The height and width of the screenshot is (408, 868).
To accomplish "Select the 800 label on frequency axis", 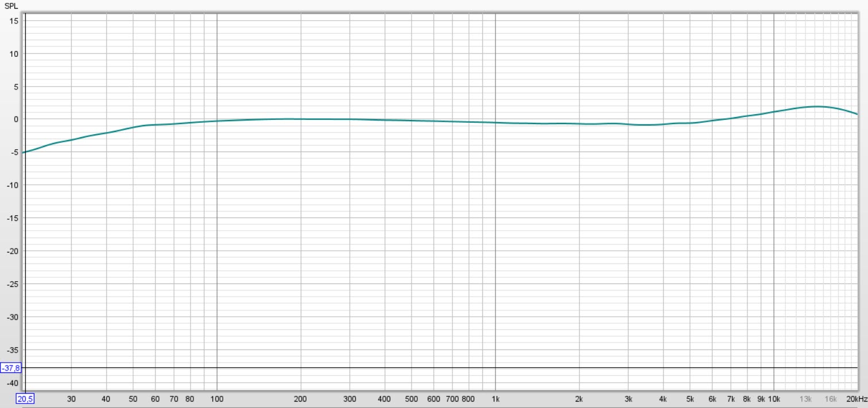I will (x=468, y=399).
